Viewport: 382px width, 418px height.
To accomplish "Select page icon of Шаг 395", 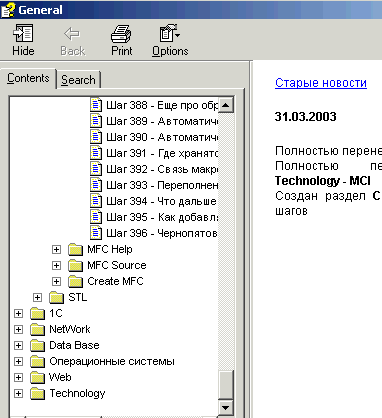I will pyautogui.click(x=96, y=217).
